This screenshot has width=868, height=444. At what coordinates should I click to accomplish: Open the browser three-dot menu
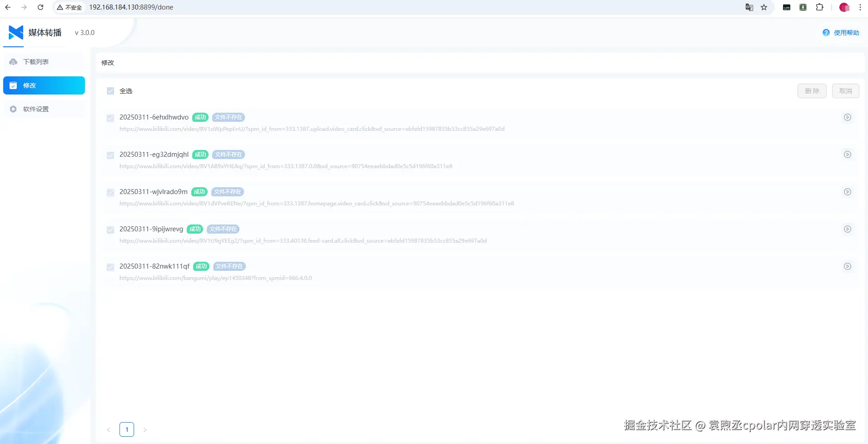coord(860,7)
